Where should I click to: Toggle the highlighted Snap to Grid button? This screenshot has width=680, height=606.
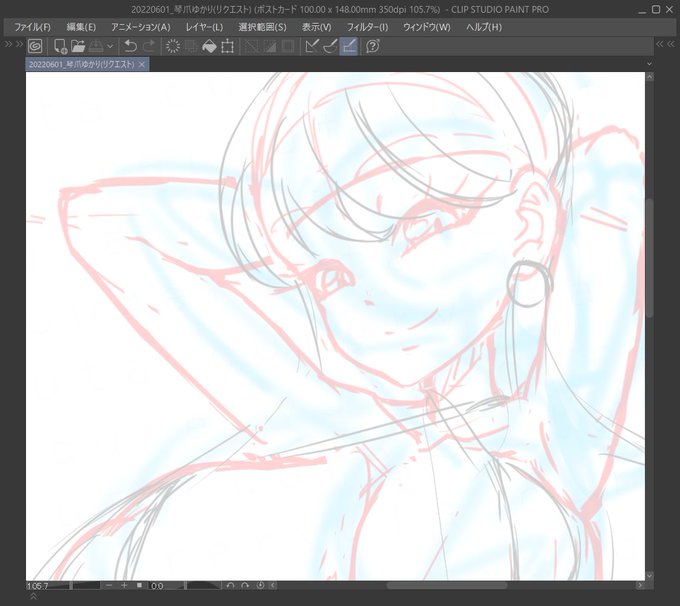[349, 46]
